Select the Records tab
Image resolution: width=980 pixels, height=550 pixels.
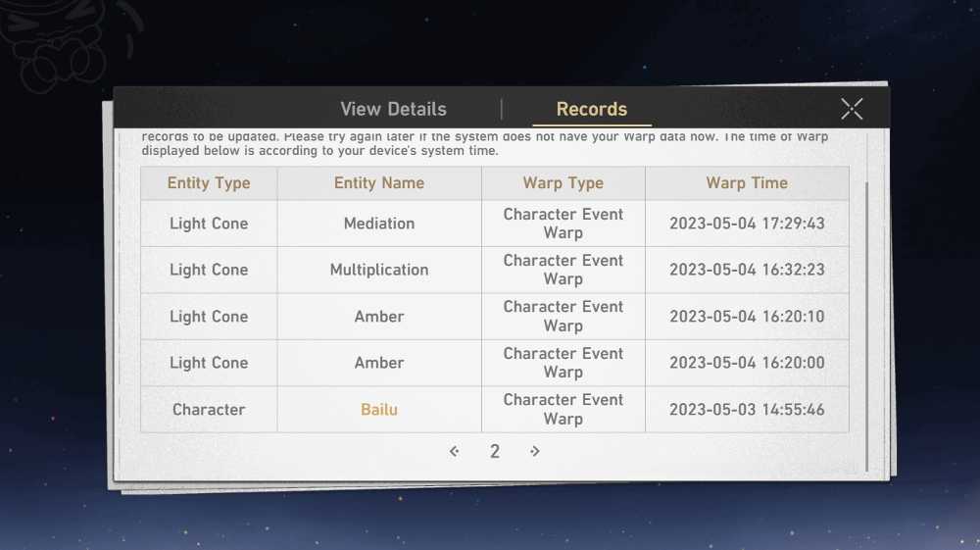pos(591,109)
